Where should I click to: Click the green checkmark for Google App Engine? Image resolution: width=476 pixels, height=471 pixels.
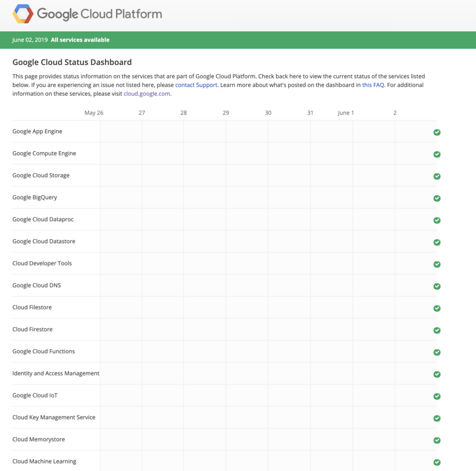pyautogui.click(x=437, y=132)
